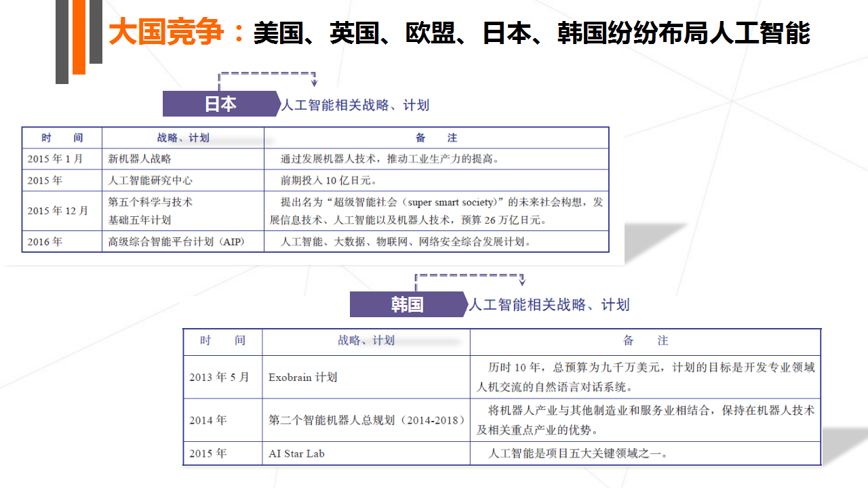868x488 pixels.
Task: Select the cell 2015 年 12 月
Action: click(62, 211)
